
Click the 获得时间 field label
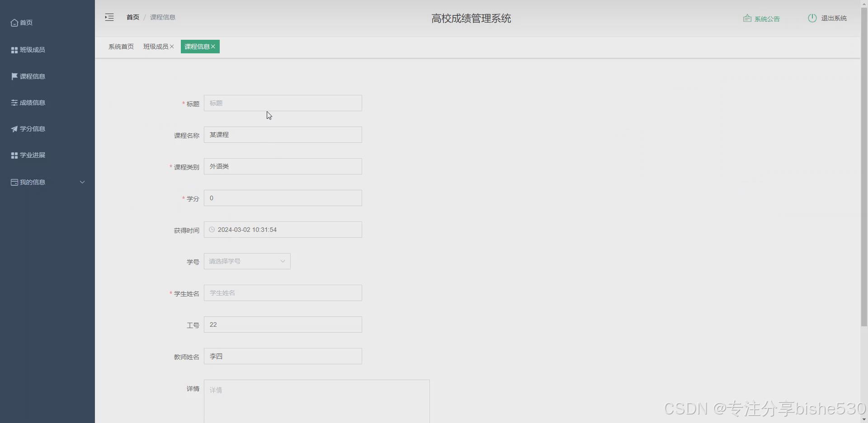pos(186,230)
